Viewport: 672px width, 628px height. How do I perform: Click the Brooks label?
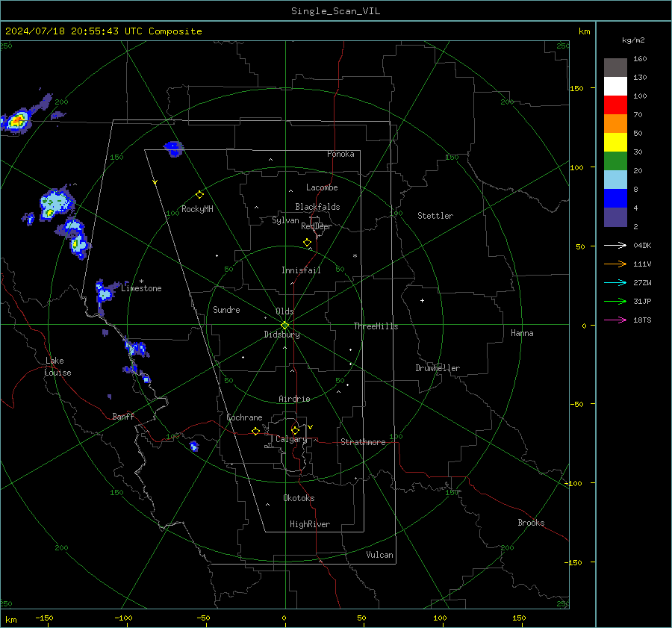tap(531, 523)
